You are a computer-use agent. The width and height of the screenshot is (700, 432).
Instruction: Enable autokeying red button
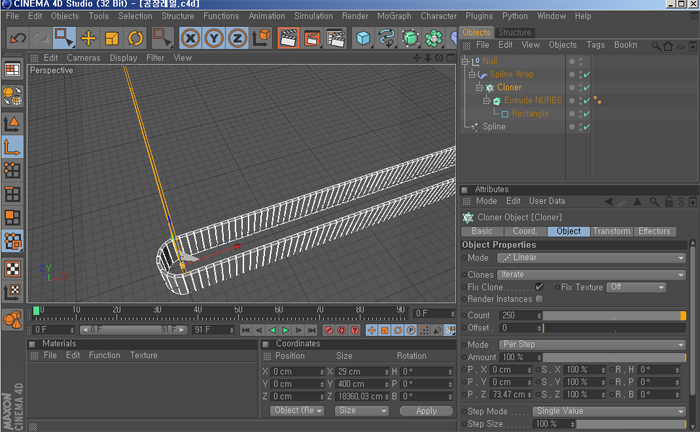(342, 330)
